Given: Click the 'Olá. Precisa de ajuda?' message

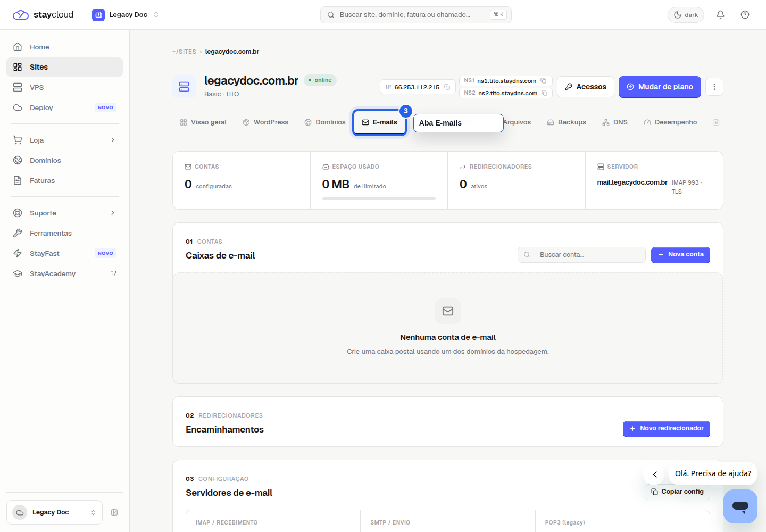Looking at the screenshot, I should pos(713,473).
